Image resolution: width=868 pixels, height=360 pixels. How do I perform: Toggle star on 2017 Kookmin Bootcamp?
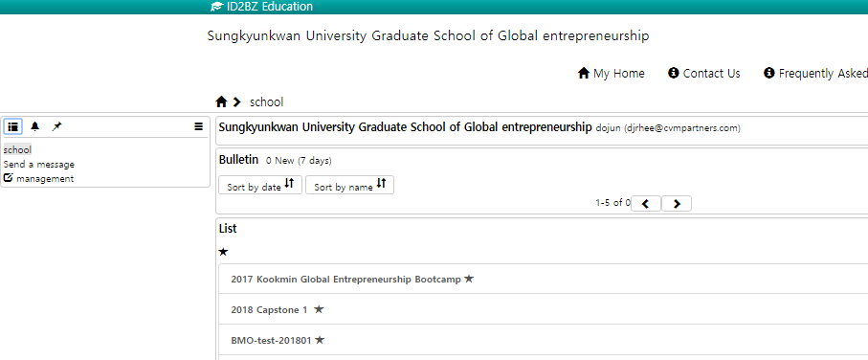[469, 279]
